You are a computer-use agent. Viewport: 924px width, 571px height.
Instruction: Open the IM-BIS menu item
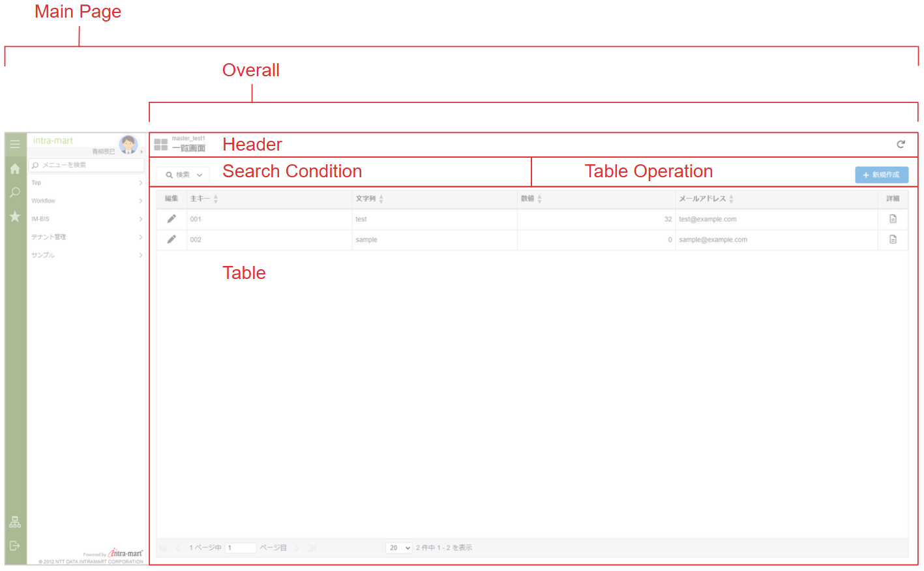click(x=86, y=219)
